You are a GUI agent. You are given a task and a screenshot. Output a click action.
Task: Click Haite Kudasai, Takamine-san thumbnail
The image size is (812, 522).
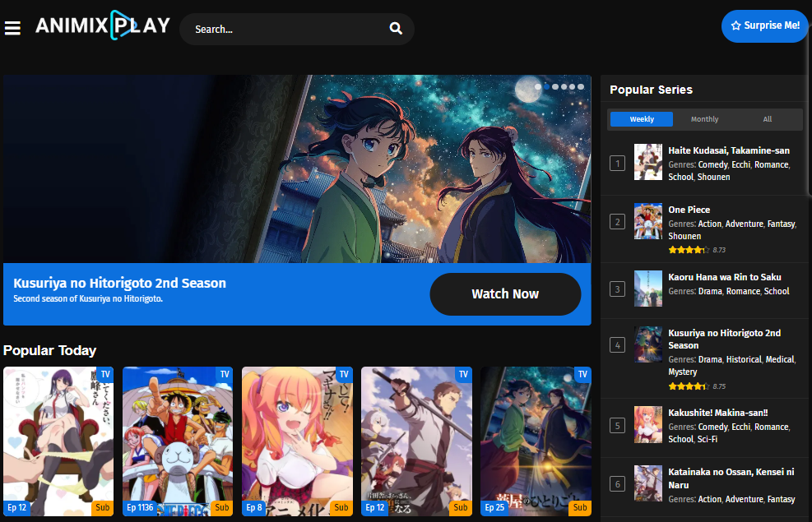point(647,162)
